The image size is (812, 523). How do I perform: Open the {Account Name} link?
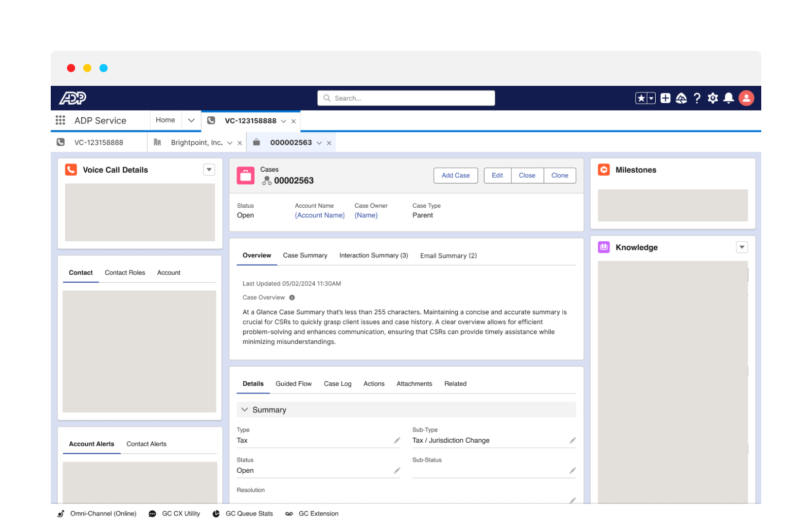[320, 215]
